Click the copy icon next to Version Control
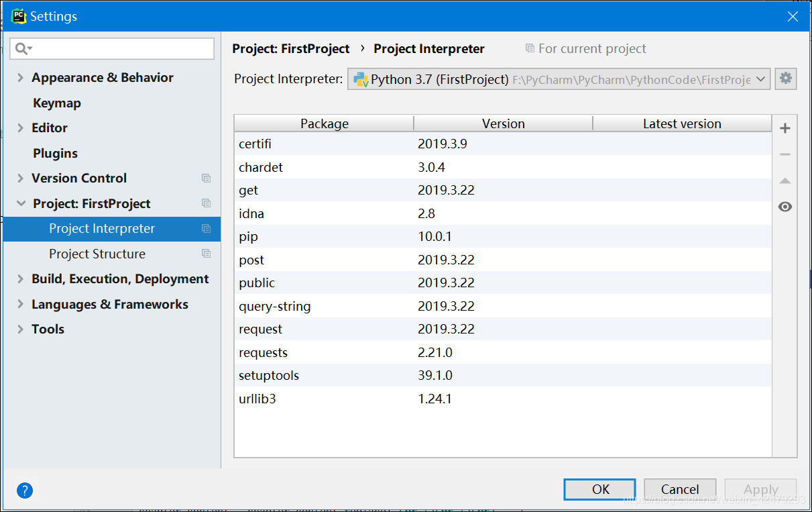 tap(207, 178)
